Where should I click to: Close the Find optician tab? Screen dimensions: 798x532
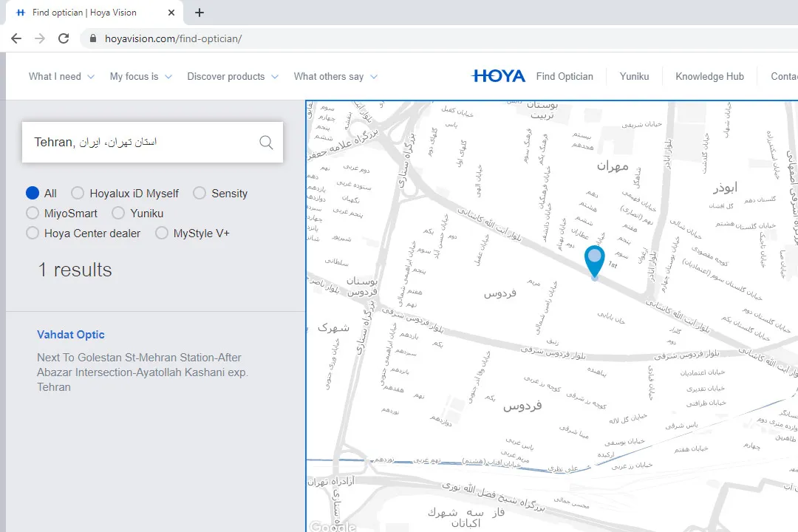click(x=171, y=13)
